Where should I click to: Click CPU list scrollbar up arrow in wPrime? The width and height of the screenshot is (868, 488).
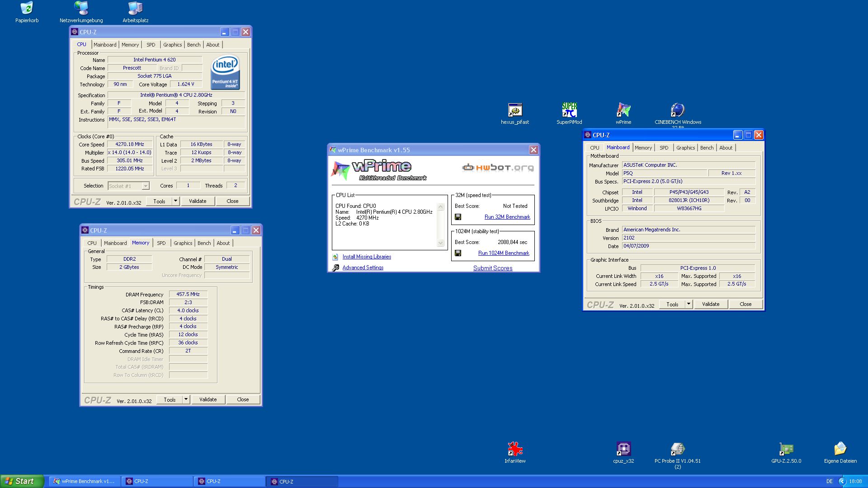(441, 206)
